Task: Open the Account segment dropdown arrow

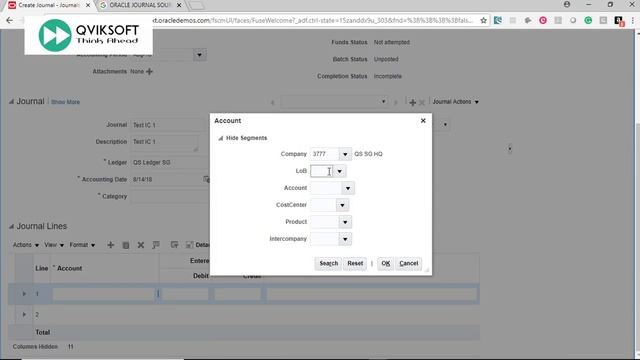Action: click(x=348, y=188)
